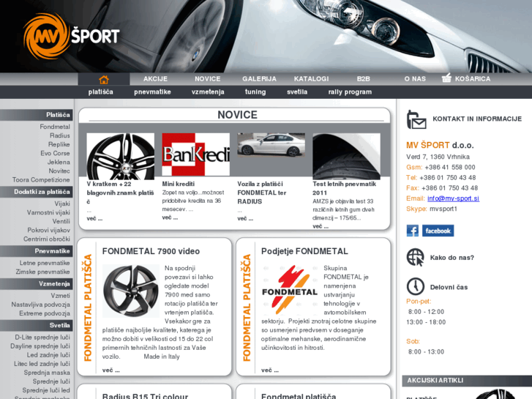Viewport: 532px width, 399px height.
Task: Open the Vijaki sidebar link
Action: click(x=62, y=204)
